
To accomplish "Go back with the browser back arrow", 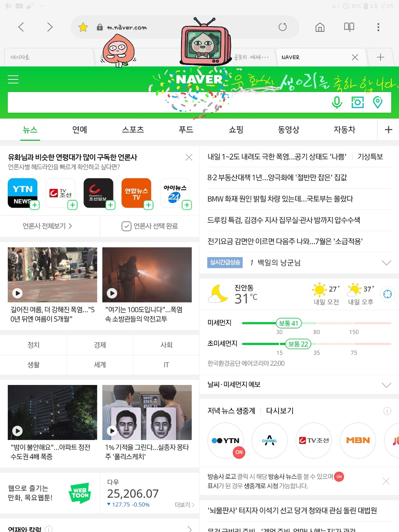I will click(21, 27).
